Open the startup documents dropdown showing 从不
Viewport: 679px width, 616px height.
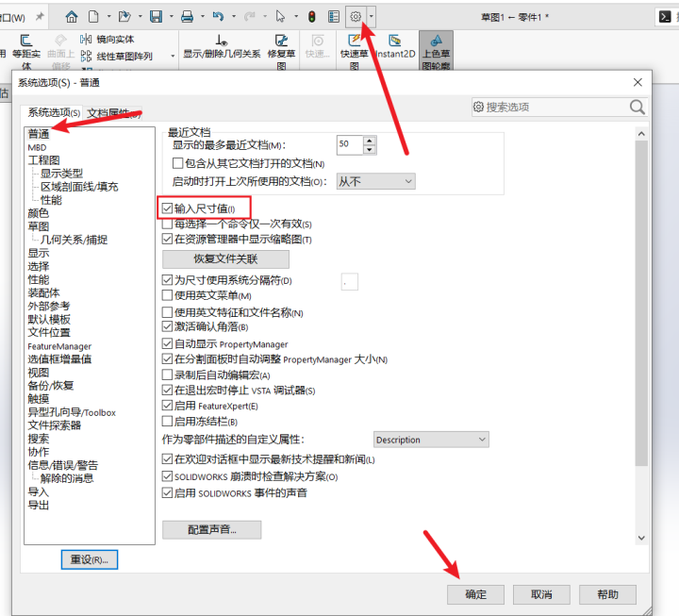376,181
